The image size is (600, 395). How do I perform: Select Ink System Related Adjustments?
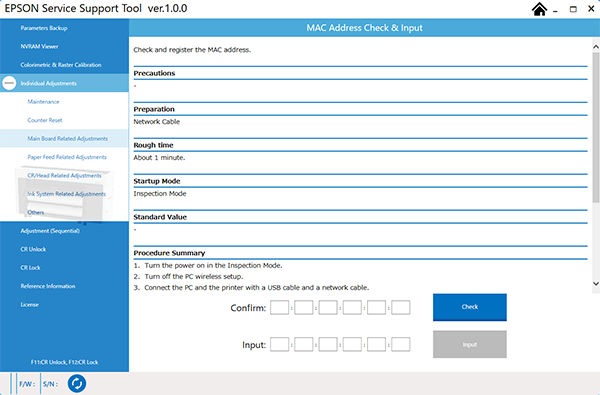click(67, 194)
